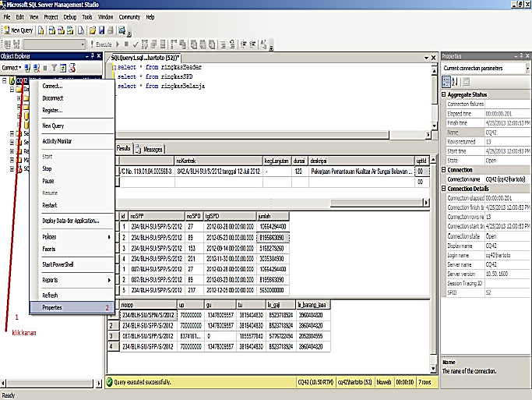Select Results to File icon

pos(212,44)
